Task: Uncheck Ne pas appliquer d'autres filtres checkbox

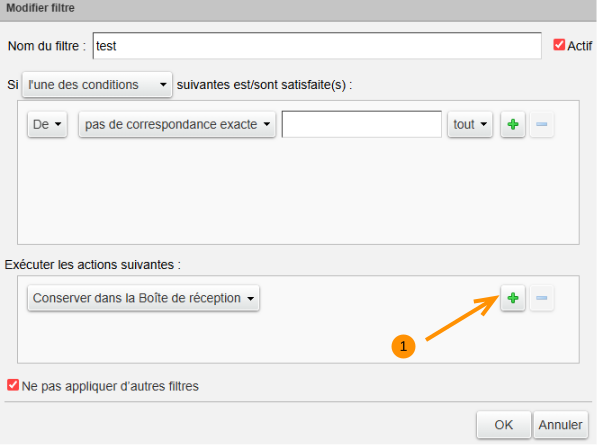Action: pos(13,385)
